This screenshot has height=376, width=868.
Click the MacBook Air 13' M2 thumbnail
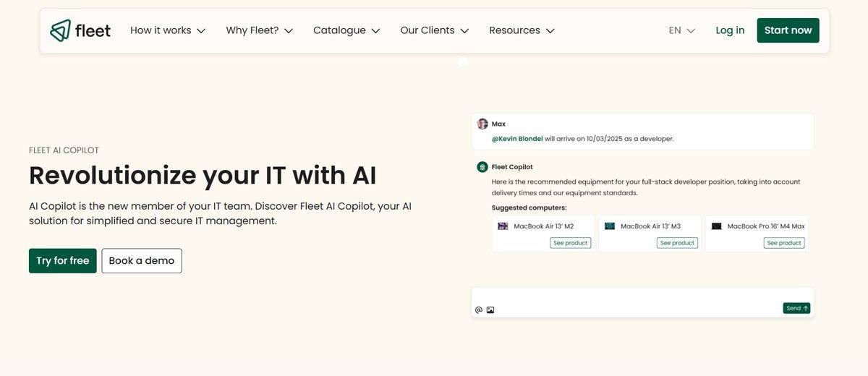click(503, 226)
